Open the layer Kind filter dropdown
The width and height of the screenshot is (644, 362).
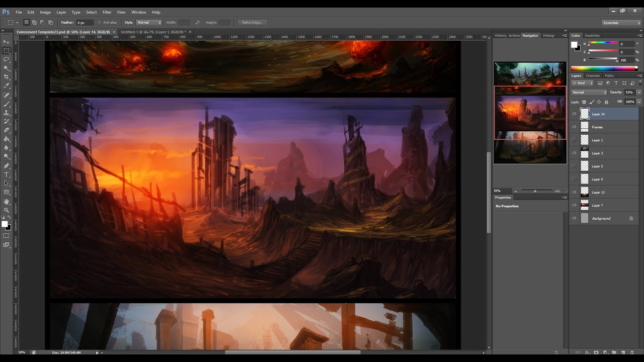[x=583, y=83]
